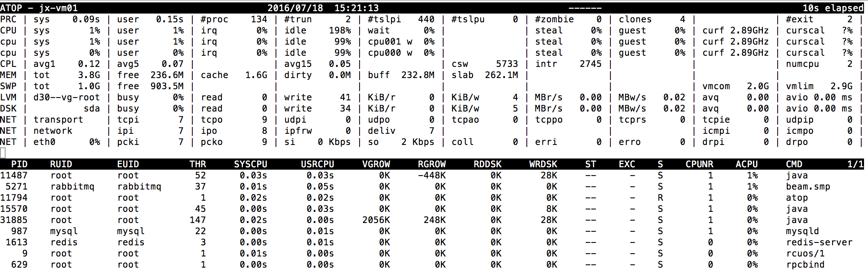Viewport: 868px width, 270px height.
Task: Click the idle value 198%
Action: (x=340, y=30)
